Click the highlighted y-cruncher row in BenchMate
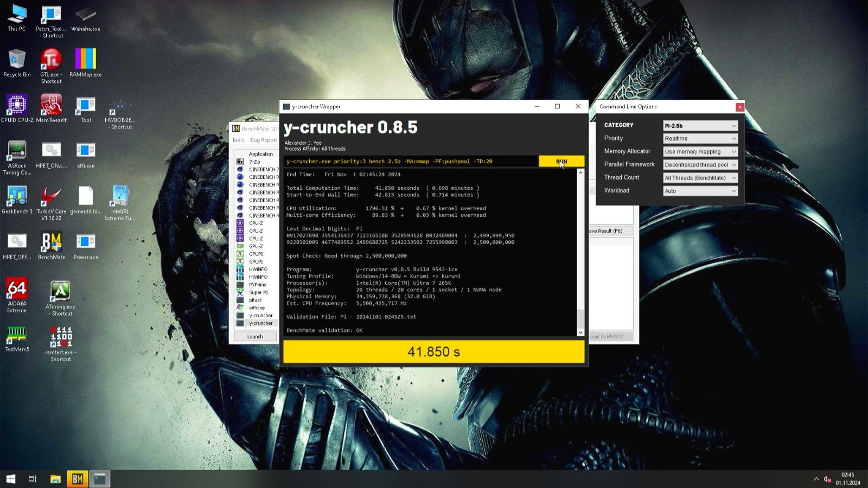 pos(256,323)
